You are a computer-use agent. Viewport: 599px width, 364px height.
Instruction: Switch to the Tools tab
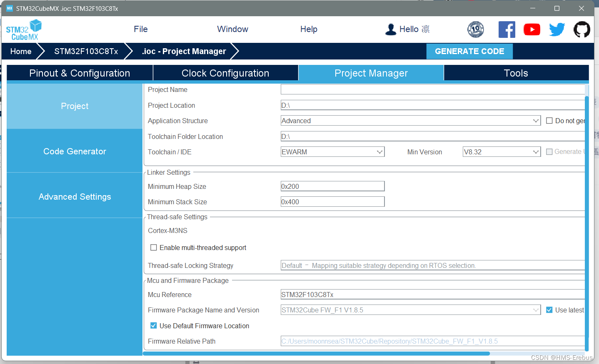click(x=516, y=73)
